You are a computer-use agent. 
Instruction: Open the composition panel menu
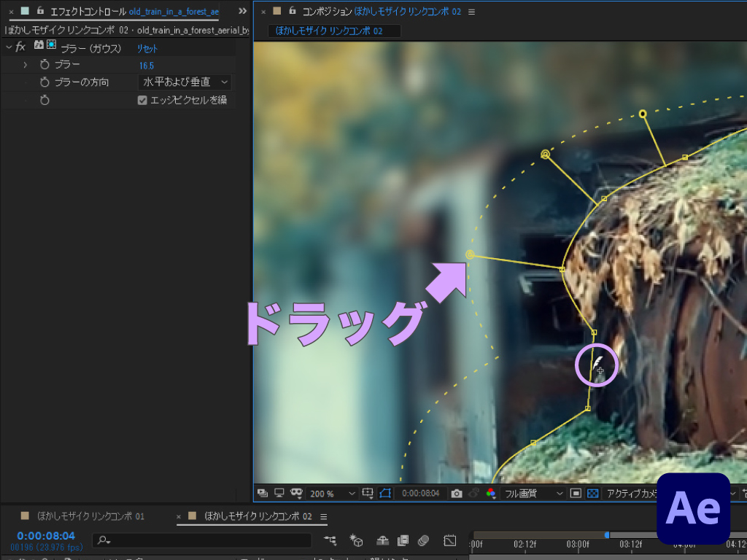(471, 12)
